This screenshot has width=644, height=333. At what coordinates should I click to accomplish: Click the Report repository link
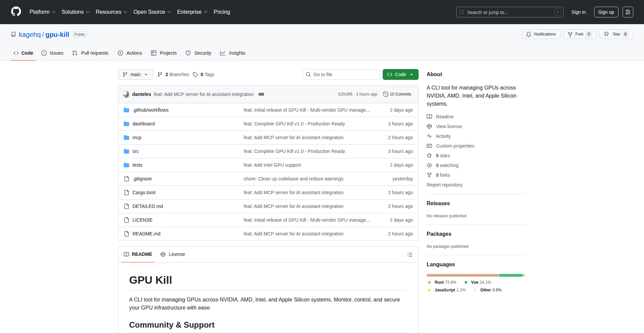tap(444, 185)
